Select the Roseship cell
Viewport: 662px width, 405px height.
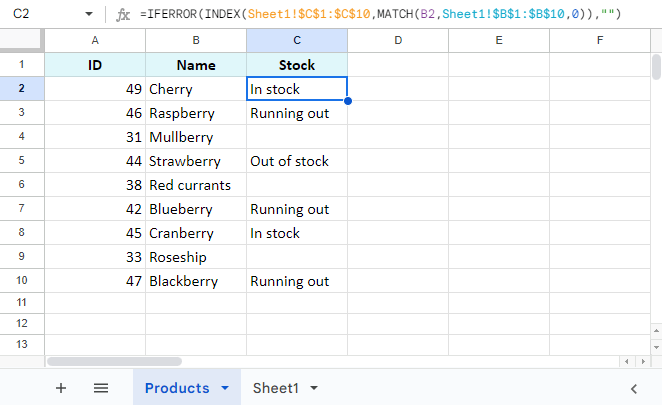click(x=196, y=257)
